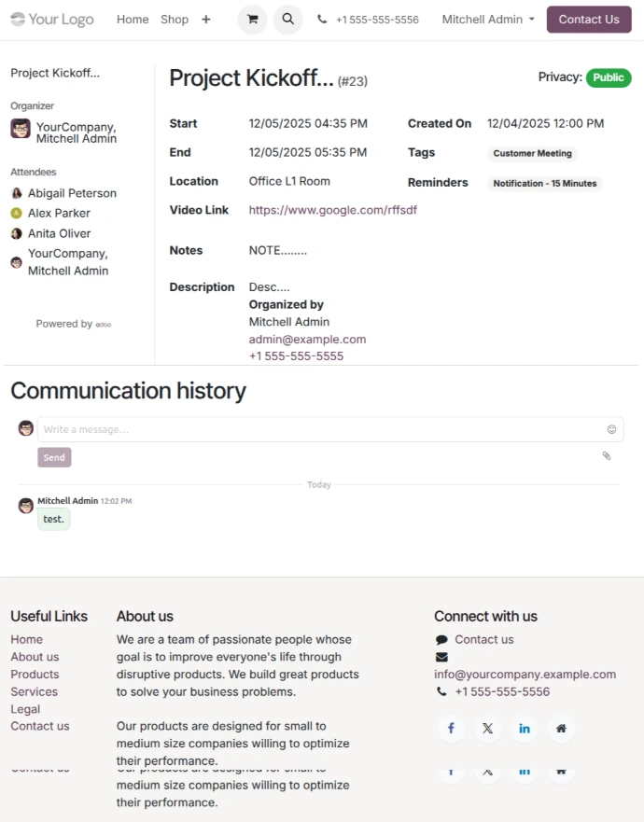
Task: Open the Home menu item
Action: tap(133, 20)
